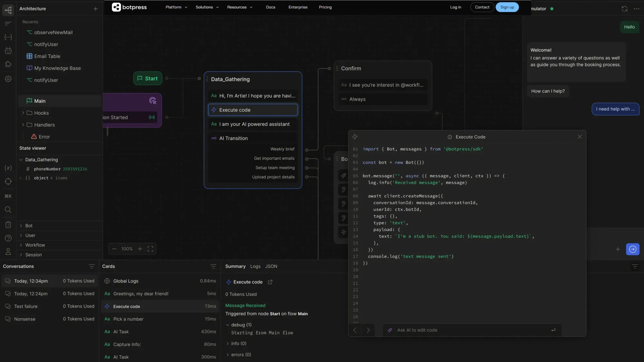
Task: Go to next code with right arrow
Action: click(368, 330)
